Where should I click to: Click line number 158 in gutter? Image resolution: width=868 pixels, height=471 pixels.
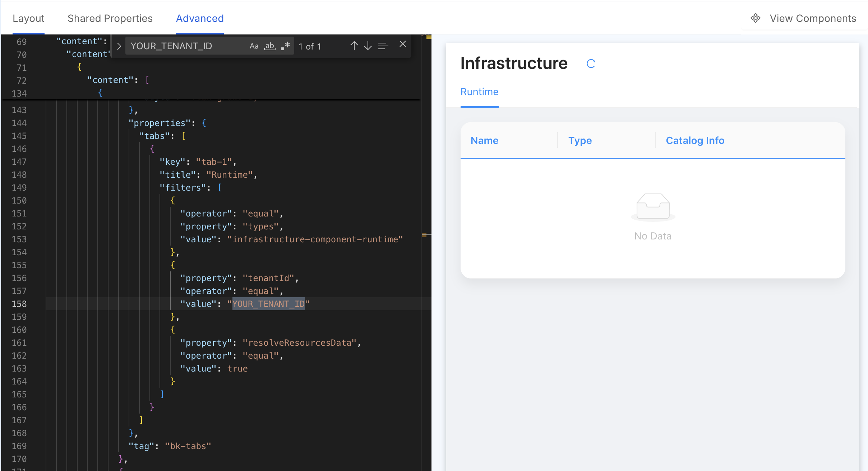19,304
